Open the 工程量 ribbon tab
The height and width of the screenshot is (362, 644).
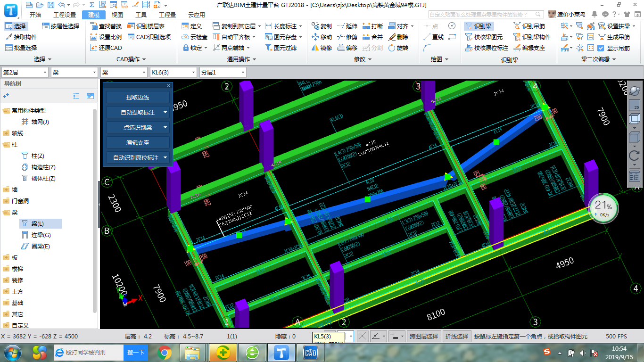(x=167, y=15)
